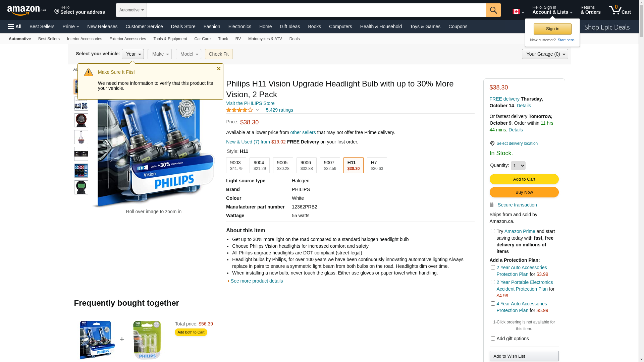Click the Canada flag language selector
Viewport: 644px width, 362px height.
[518, 12]
